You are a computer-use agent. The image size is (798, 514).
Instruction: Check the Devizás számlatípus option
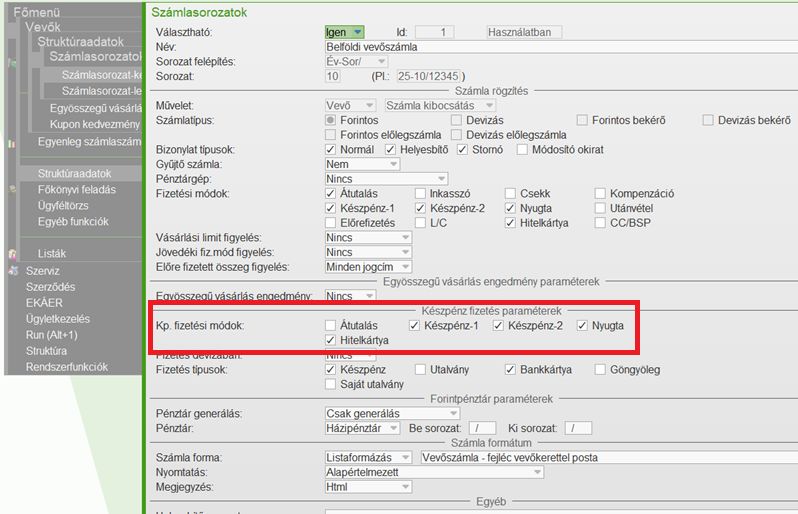pyautogui.click(x=457, y=120)
